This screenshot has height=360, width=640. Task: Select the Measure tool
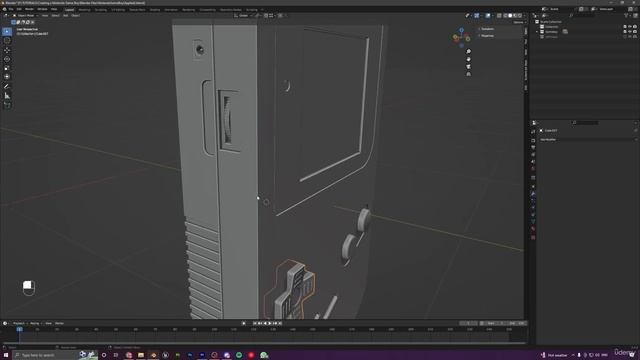(x=7, y=96)
